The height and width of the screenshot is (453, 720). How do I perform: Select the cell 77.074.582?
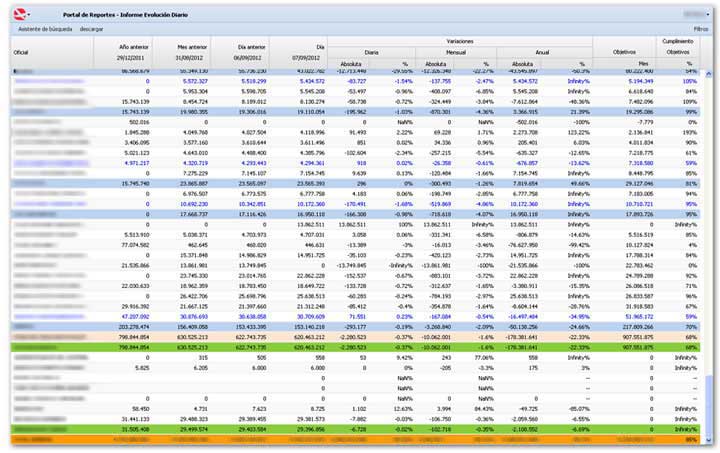135,245
